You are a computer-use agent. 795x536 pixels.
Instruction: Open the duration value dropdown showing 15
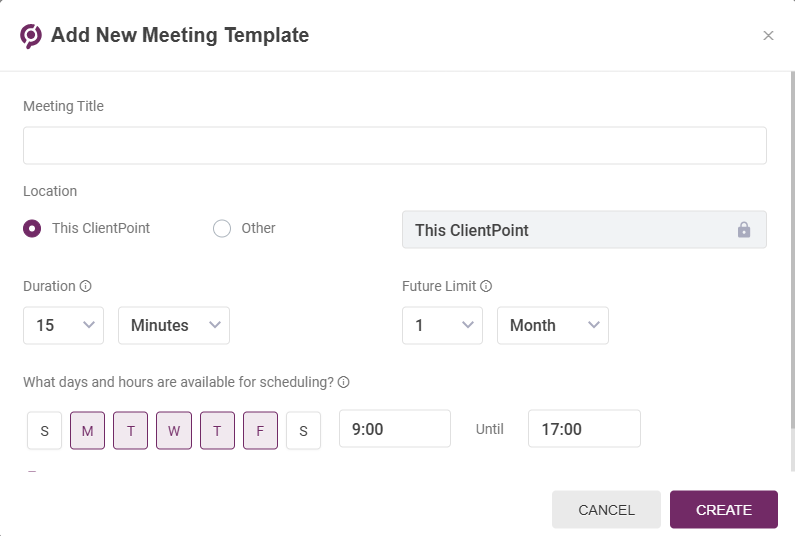(63, 325)
